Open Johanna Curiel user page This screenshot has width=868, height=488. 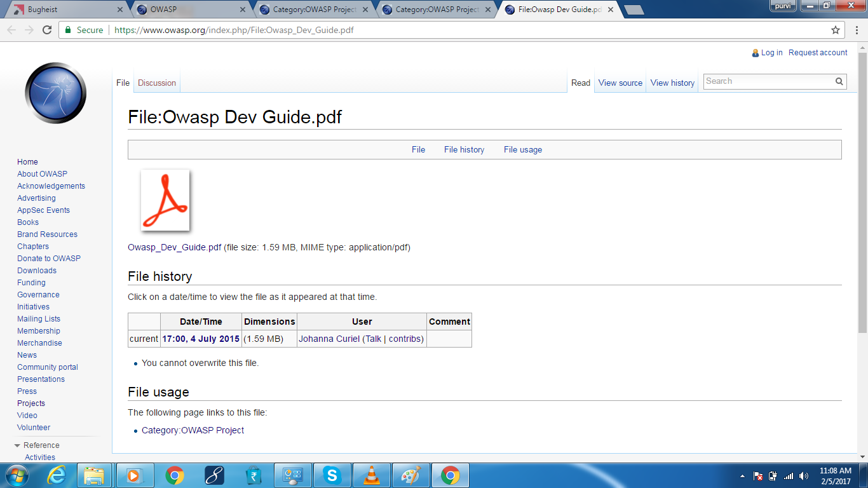[329, 339]
